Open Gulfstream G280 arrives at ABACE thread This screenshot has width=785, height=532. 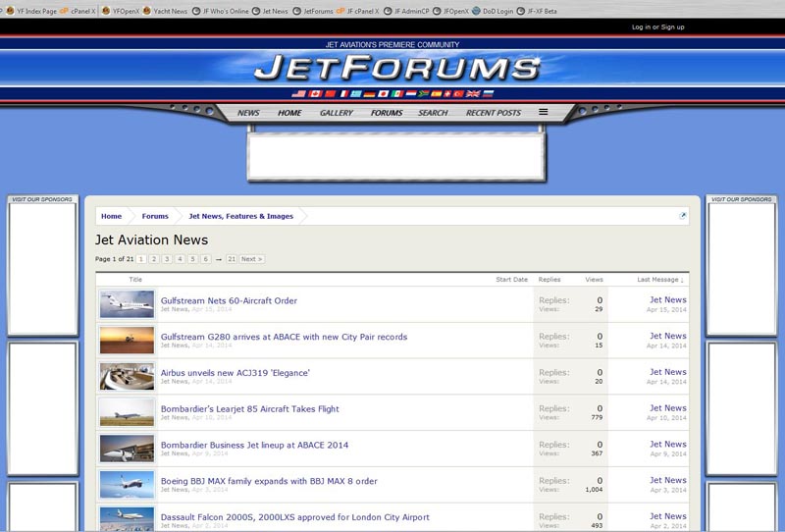point(284,337)
